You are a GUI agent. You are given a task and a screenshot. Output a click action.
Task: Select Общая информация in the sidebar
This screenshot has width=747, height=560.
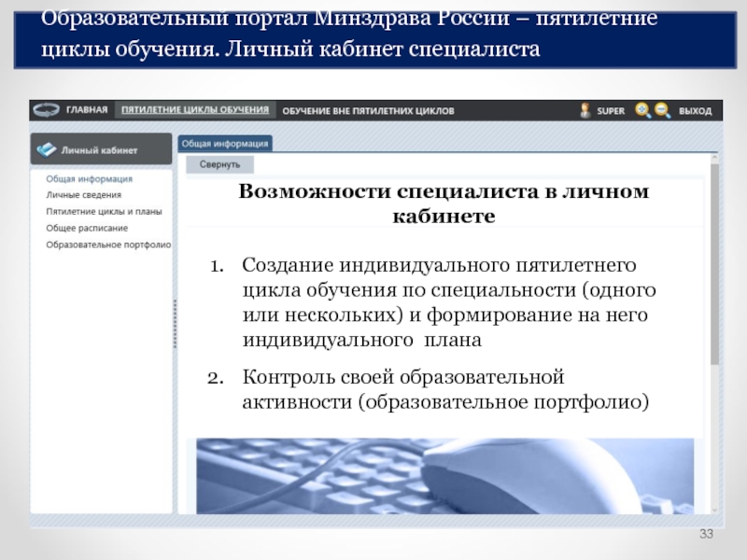point(89,178)
